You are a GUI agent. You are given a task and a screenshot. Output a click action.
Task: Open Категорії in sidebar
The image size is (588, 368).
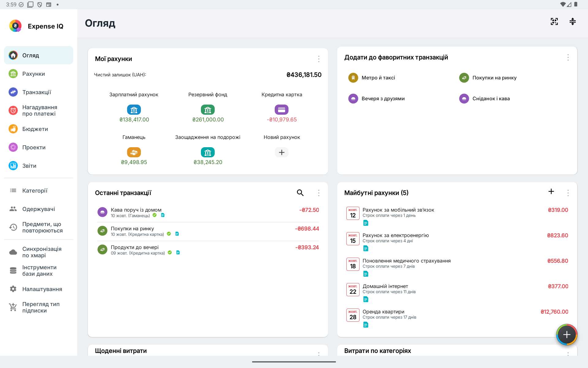click(39, 190)
